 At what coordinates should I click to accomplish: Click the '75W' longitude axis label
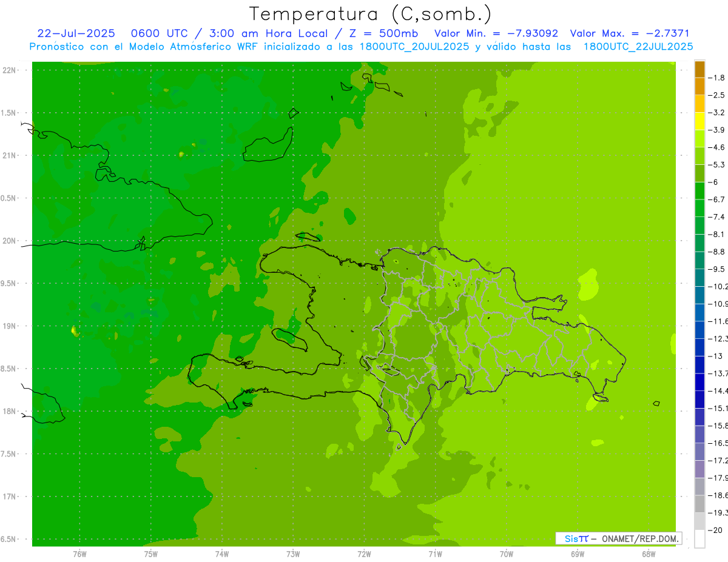coord(151,554)
